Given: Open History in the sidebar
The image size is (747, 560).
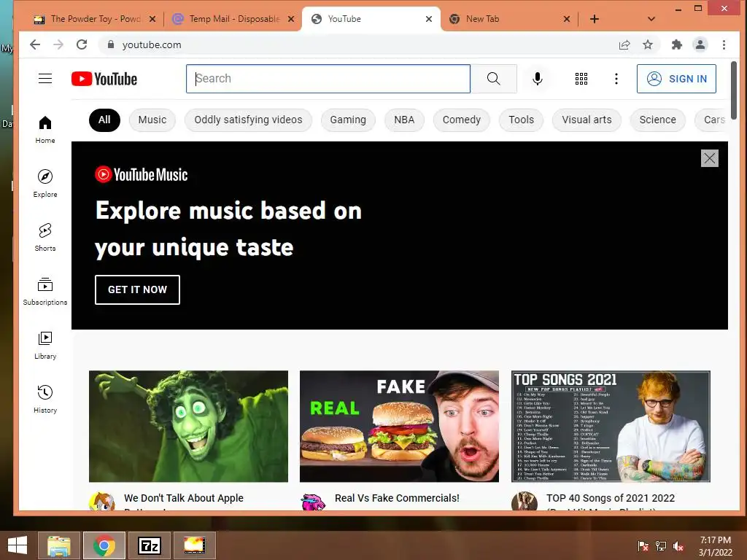Looking at the screenshot, I should [45, 399].
